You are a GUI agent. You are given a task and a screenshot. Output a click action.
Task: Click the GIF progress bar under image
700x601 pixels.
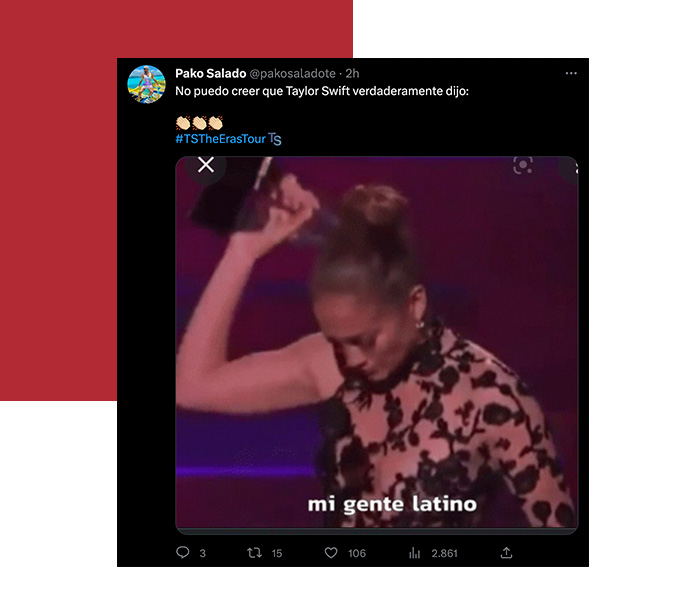coord(377,531)
